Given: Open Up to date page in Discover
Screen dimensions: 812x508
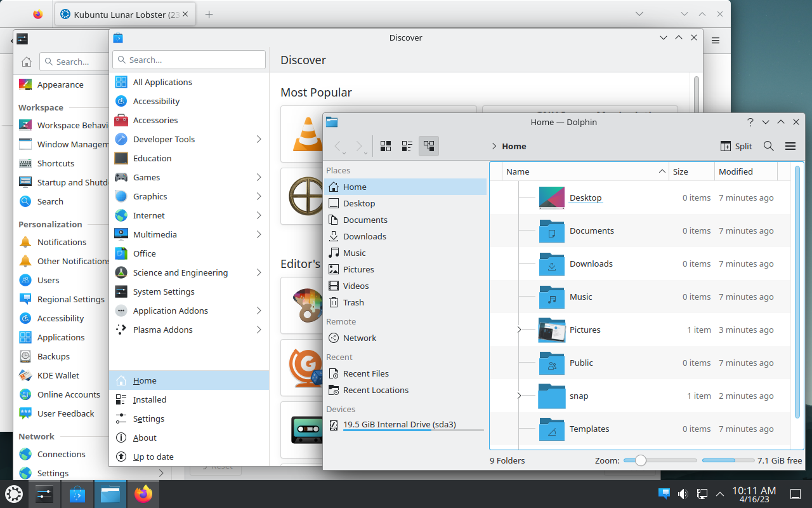Looking at the screenshot, I should [189, 457].
